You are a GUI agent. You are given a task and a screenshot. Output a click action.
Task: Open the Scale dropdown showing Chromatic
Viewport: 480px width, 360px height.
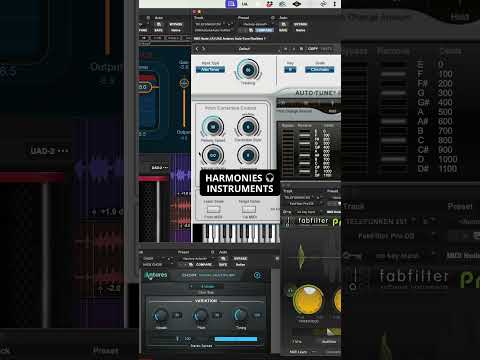[320, 69]
